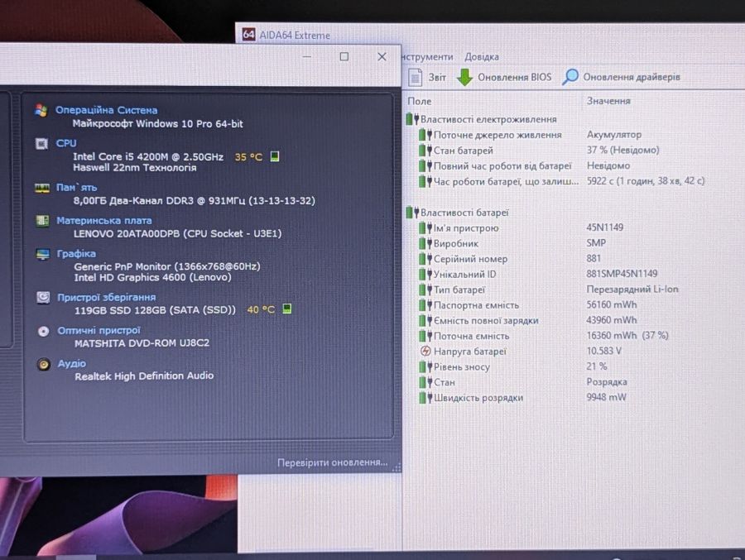Viewport: 745px width, 560px height.
Task: Select the 37 % (Невідомо) value
Action: (622, 150)
